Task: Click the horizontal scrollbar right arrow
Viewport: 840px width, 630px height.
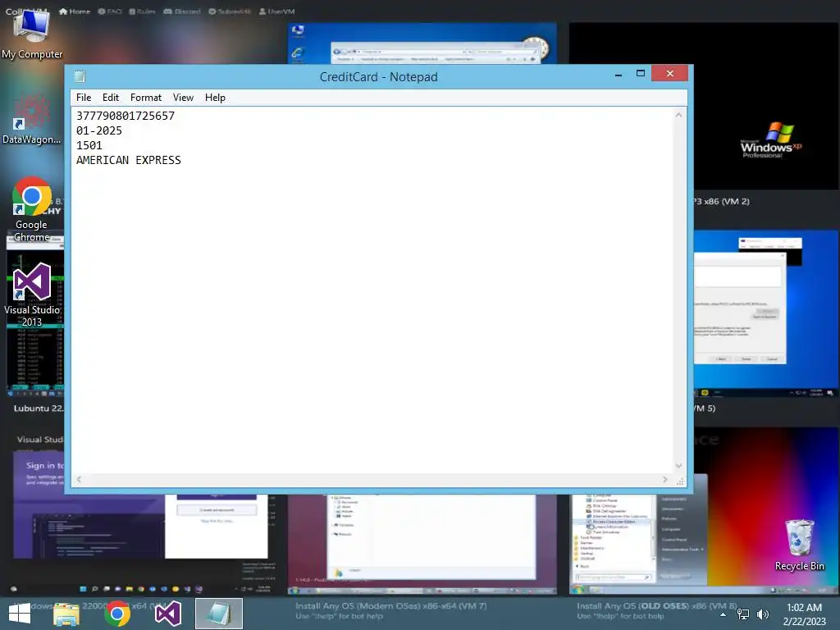Action: (664, 479)
